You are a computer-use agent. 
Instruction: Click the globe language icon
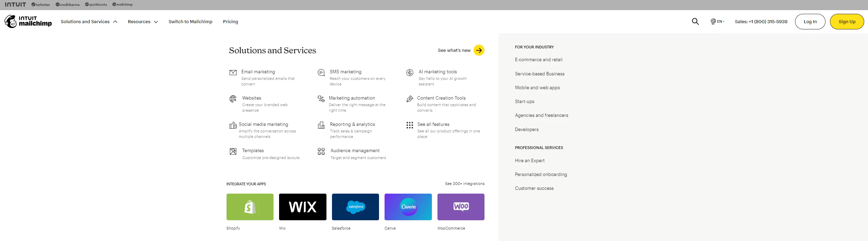713,21
